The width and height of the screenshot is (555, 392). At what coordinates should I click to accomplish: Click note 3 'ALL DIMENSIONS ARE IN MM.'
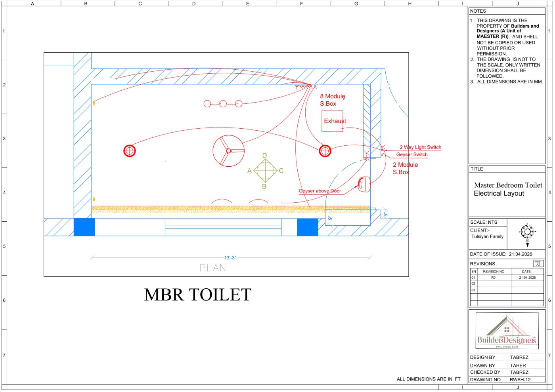point(510,82)
